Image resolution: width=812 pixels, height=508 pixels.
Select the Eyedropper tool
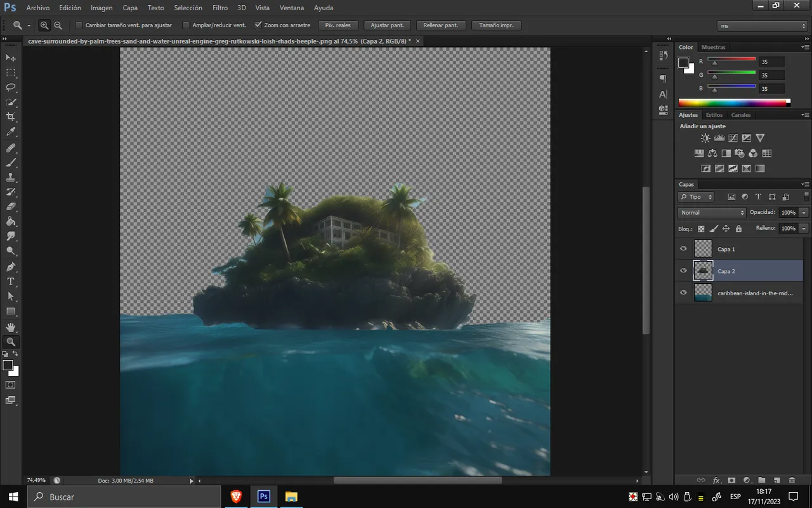(x=11, y=132)
